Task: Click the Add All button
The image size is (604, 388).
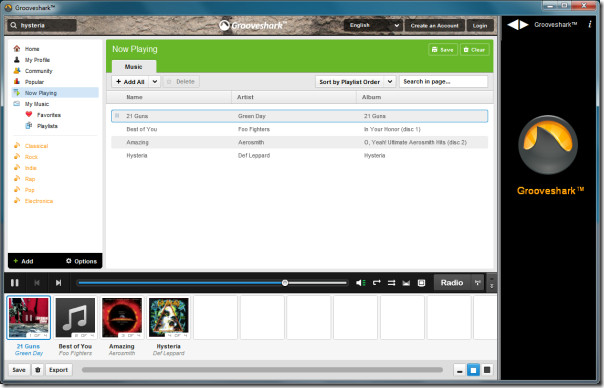Action: (130, 82)
